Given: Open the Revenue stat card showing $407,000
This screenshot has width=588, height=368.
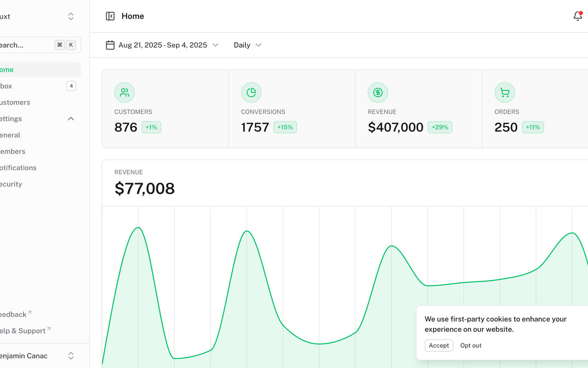Looking at the screenshot, I should click(418, 109).
